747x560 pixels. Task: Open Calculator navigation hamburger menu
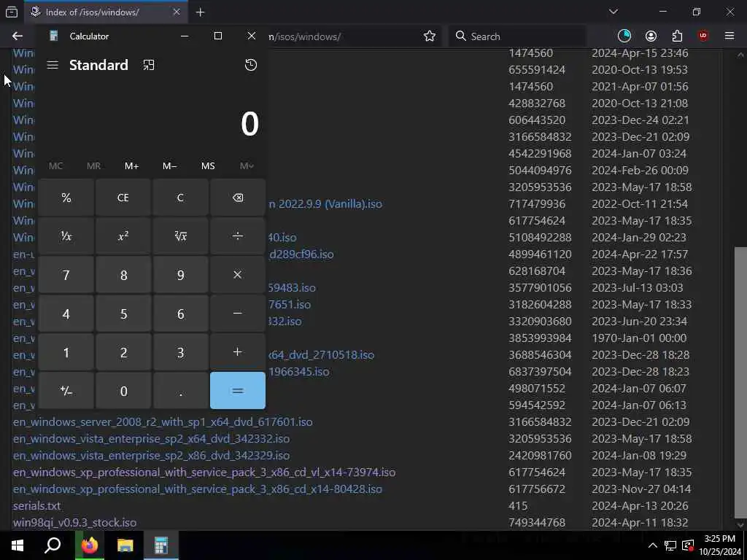(53, 65)
